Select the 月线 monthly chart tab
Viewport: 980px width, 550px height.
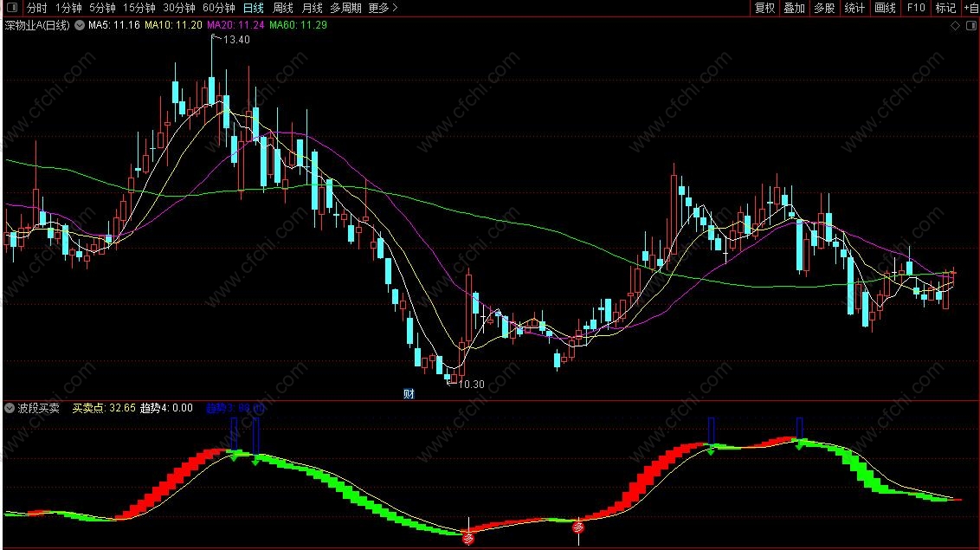point(312,8)
